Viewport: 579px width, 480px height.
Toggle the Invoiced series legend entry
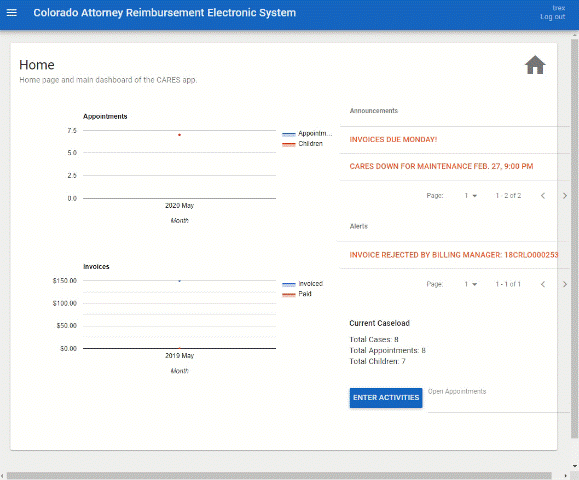tap(302, 284)
